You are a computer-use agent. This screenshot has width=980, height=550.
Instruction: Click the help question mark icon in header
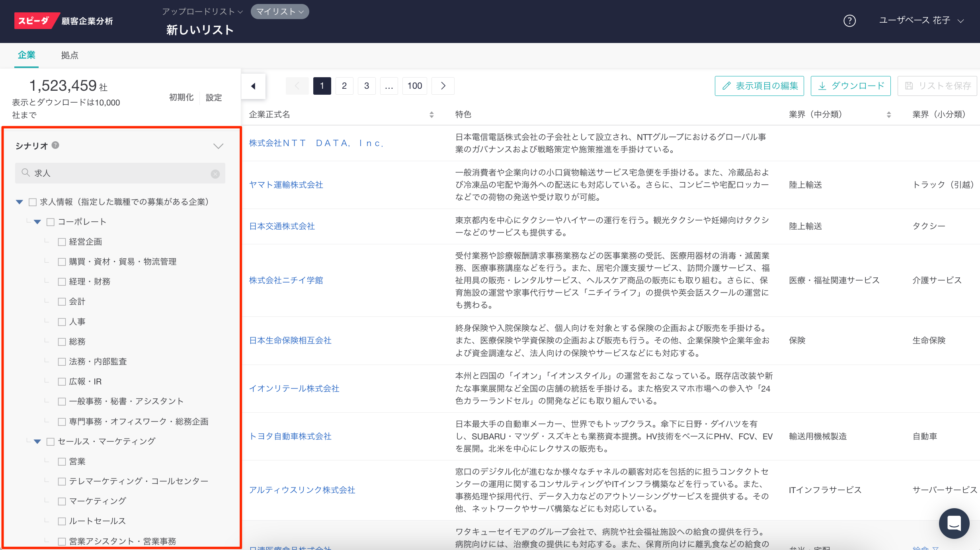pyautogui.click(x=849, y=21)
